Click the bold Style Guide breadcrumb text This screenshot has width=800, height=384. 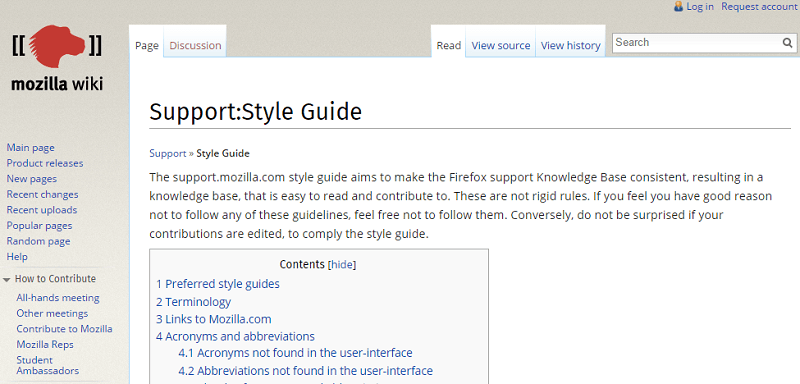223,153
